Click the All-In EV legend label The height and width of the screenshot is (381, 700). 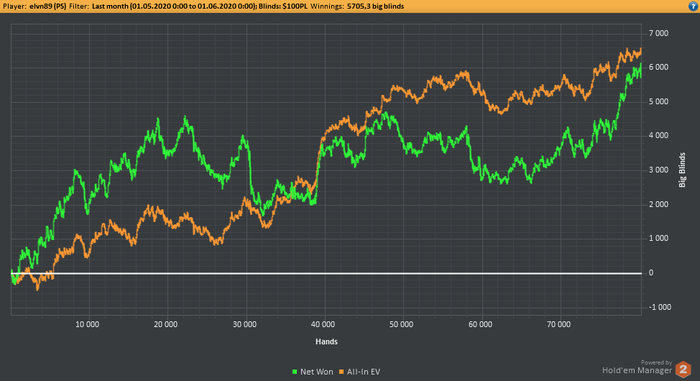[363, 372]
